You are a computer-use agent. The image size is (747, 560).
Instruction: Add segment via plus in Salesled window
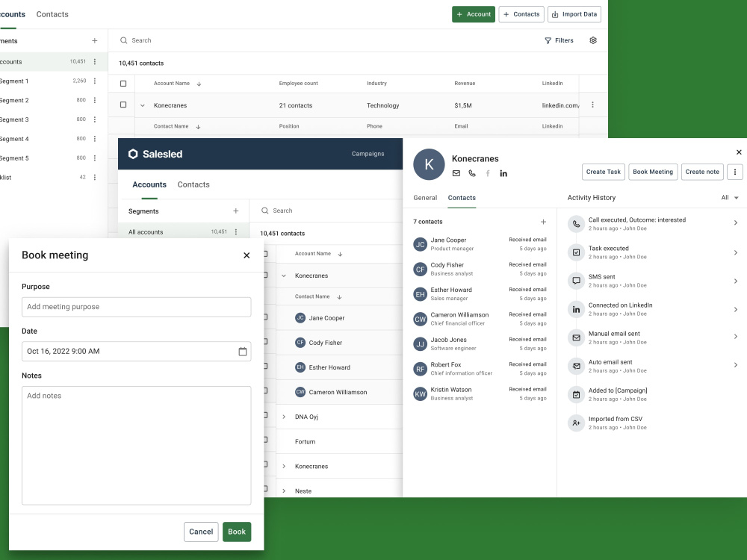click(x=236, y=211)
